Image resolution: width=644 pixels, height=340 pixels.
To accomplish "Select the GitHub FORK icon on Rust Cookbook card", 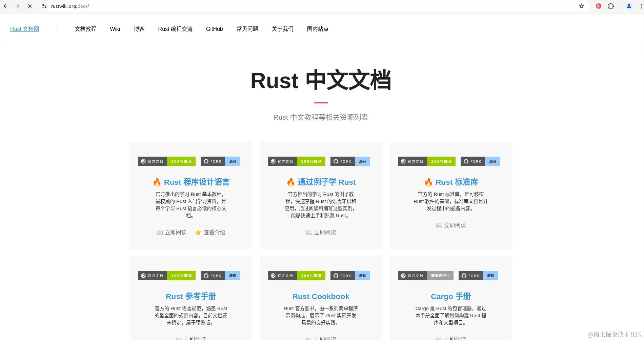I will click(x=336, y=276).
